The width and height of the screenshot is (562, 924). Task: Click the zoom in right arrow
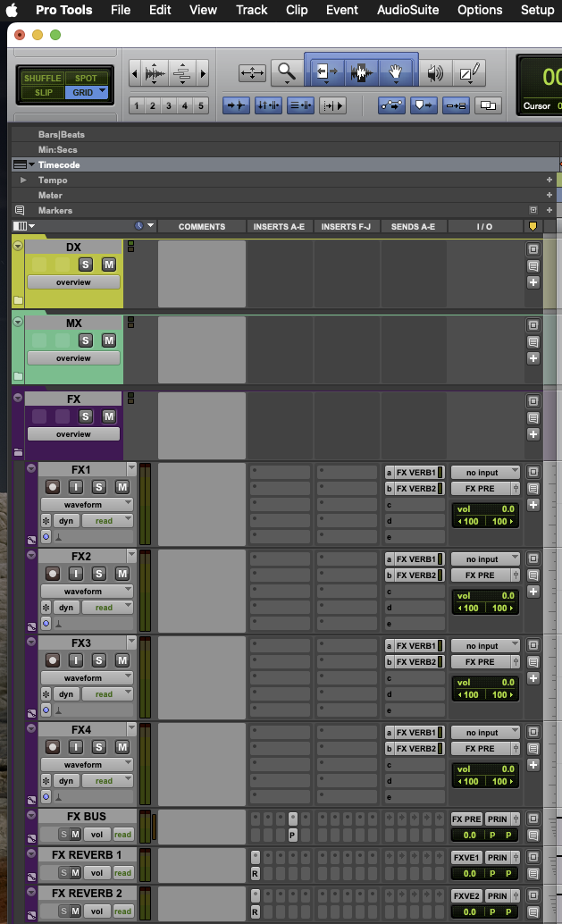coord(203,73)
